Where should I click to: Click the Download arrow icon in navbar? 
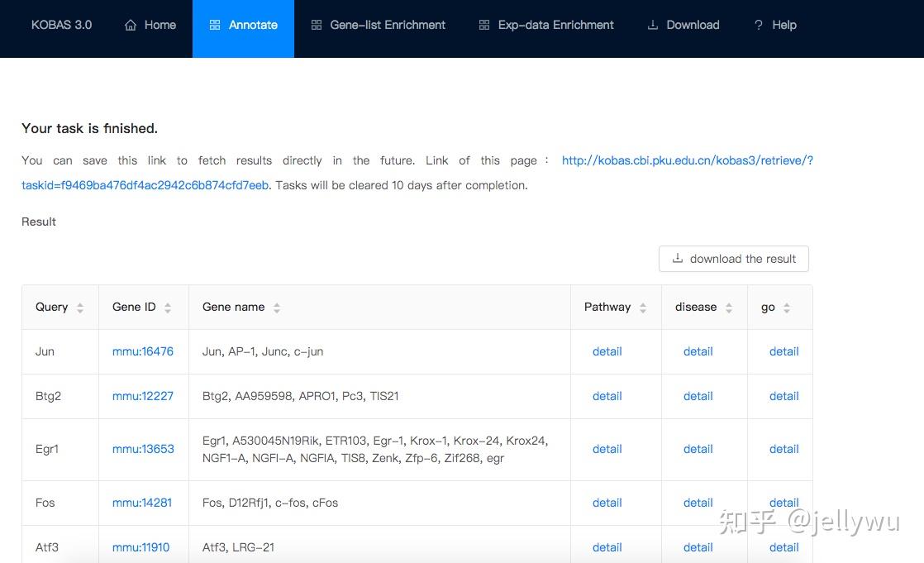pyautogui.click(x=653, y=26)
